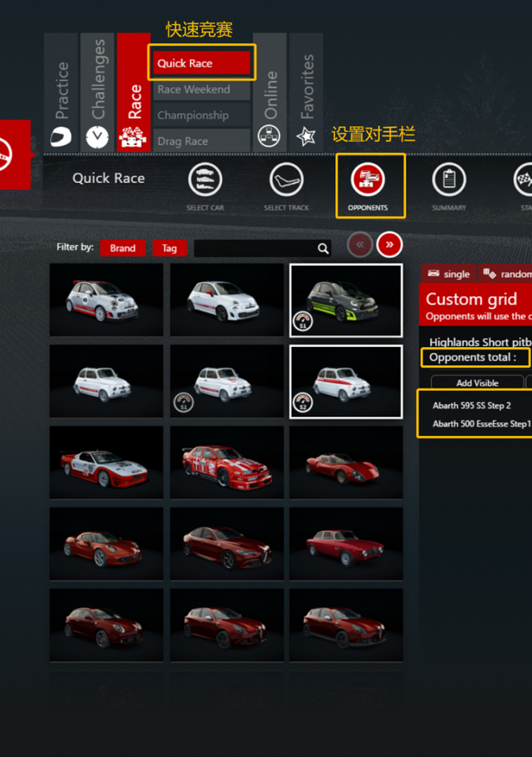Select the Abarth race-livery car with number stickers
This screenshot has width=532, height=757.
106,300
